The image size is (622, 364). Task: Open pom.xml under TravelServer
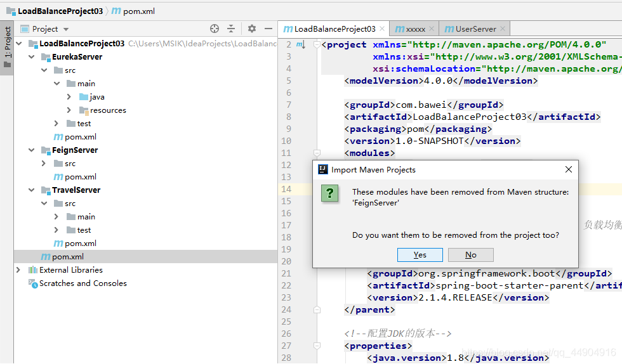pyautogui.click(x=75, y=244)
